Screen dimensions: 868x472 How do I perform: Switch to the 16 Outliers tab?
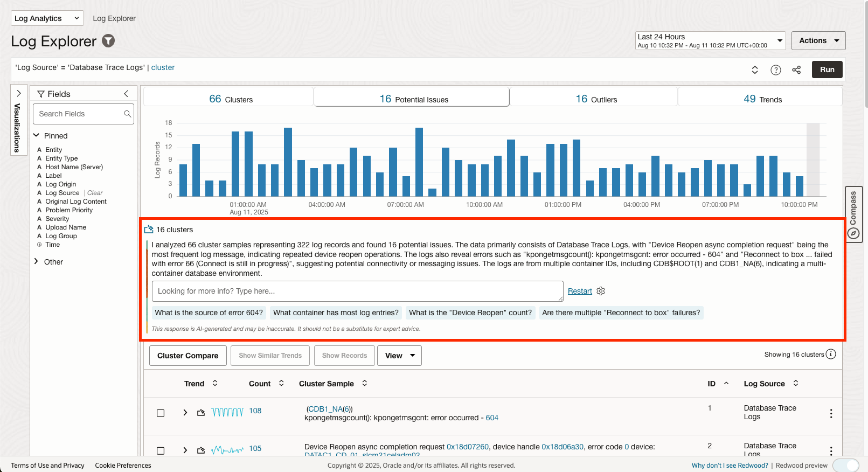[x=594, y=98]
